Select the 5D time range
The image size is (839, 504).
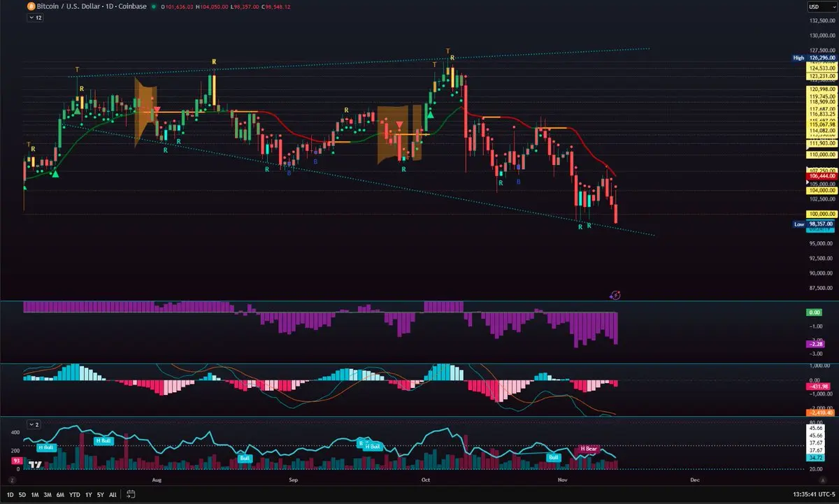[x=22, y=494]
